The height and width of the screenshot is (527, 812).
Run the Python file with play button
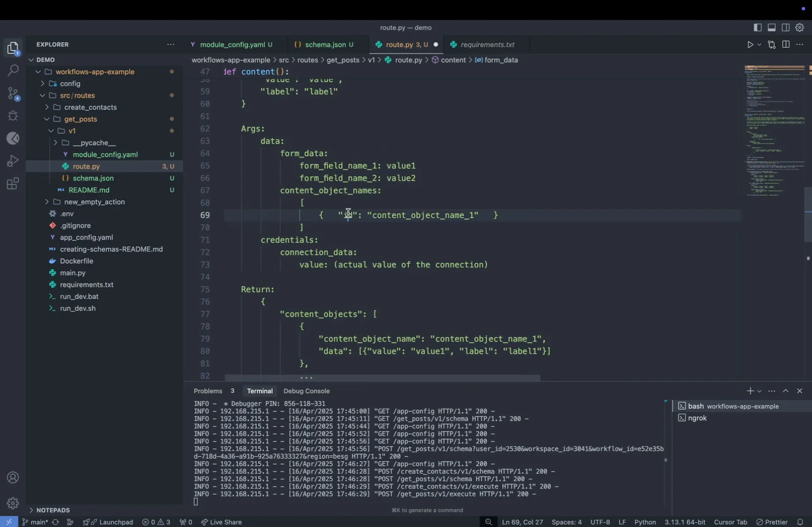[750, 45]
